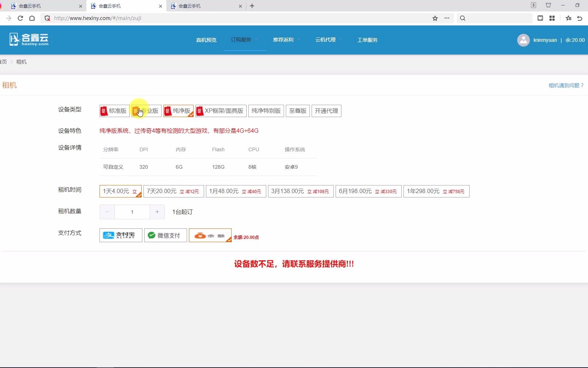Open 真机预览 nav item
This screenshot has height=368, width=588.
(206, 40)
